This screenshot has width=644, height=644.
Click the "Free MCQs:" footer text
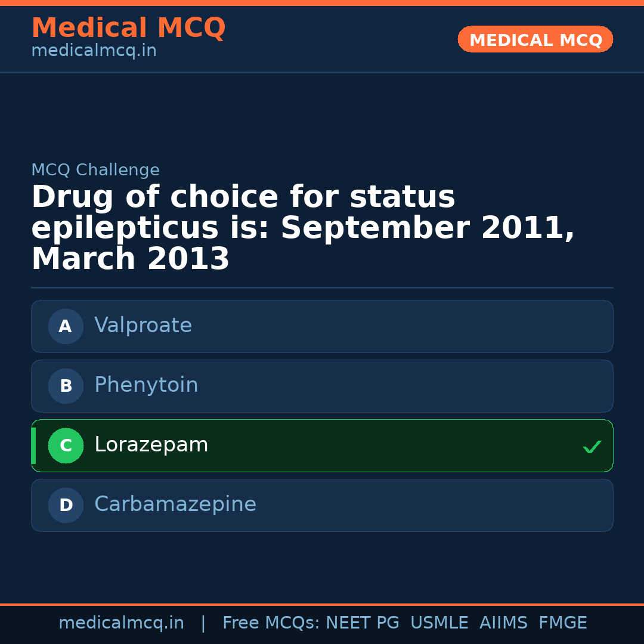[x=271, y=623]
